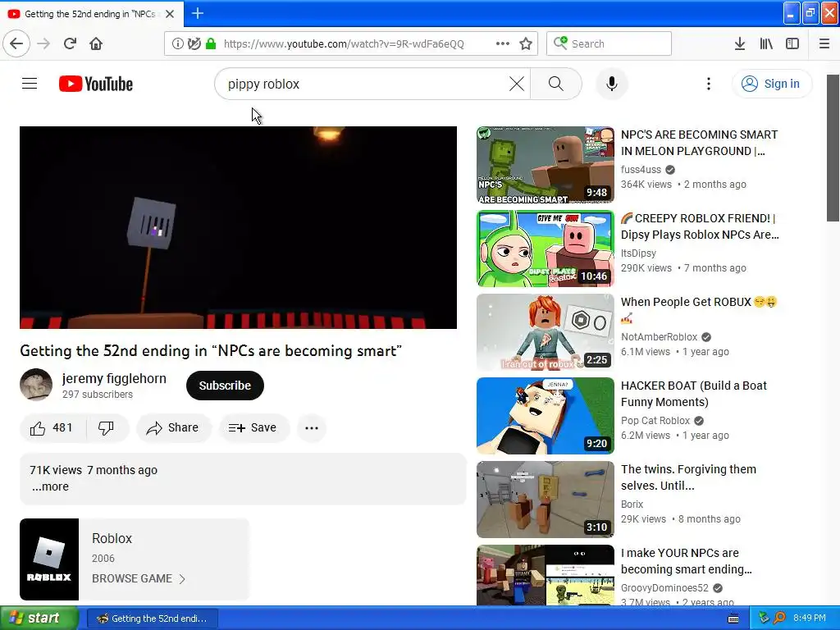Open GroovyDominoes52 channel link

pyautogui.click(x=664, y=587)
